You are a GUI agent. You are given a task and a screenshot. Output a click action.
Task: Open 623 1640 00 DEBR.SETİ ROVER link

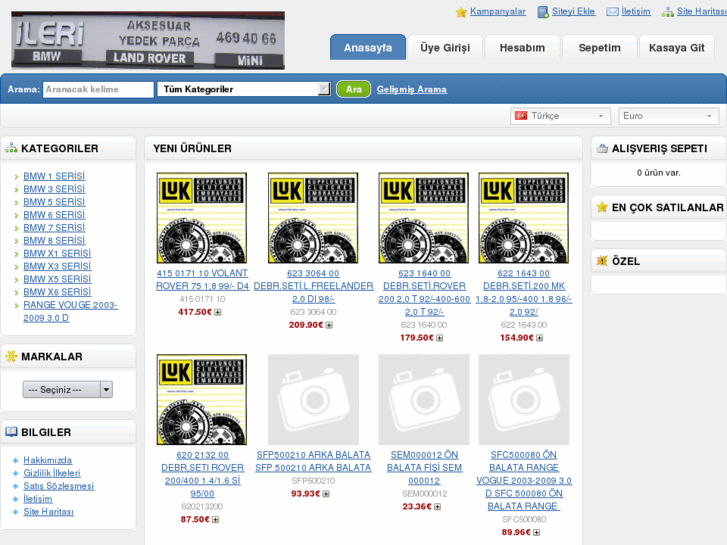click(424, 293)
